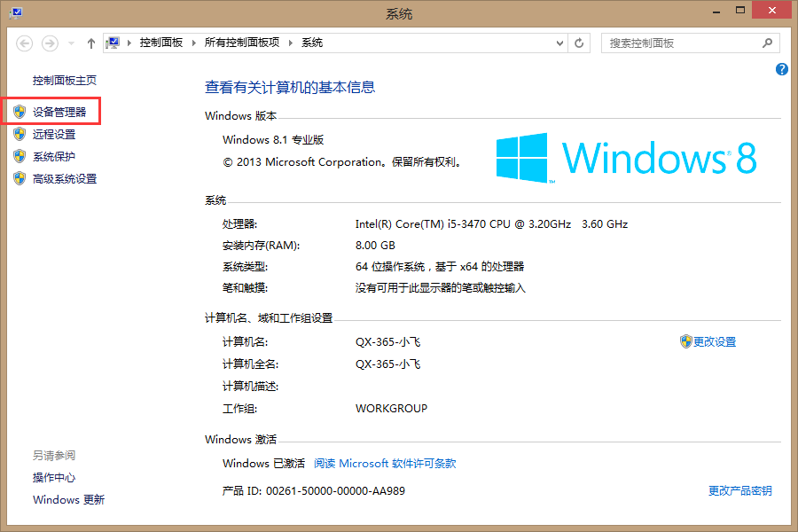
Task: Open 阅读 Microsoft 软件许可条款 link
Action: [x=385, y=464]
